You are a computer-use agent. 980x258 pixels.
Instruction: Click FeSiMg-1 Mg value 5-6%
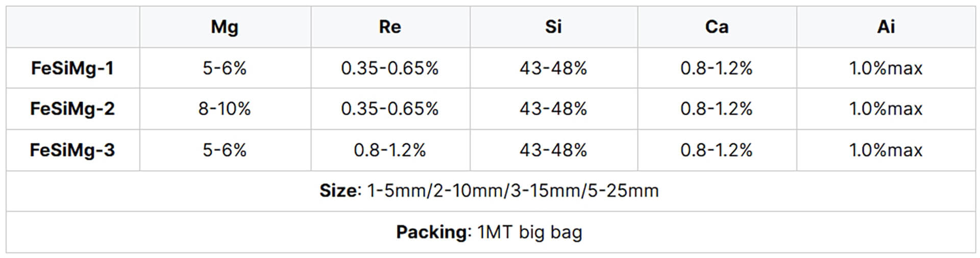coord(225,68)
